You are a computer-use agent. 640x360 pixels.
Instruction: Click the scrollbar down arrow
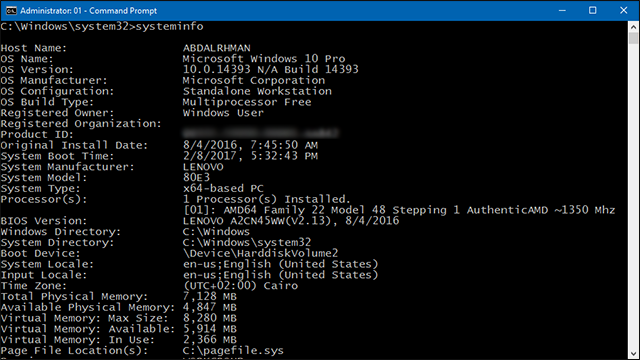click(x=633, y=354)
